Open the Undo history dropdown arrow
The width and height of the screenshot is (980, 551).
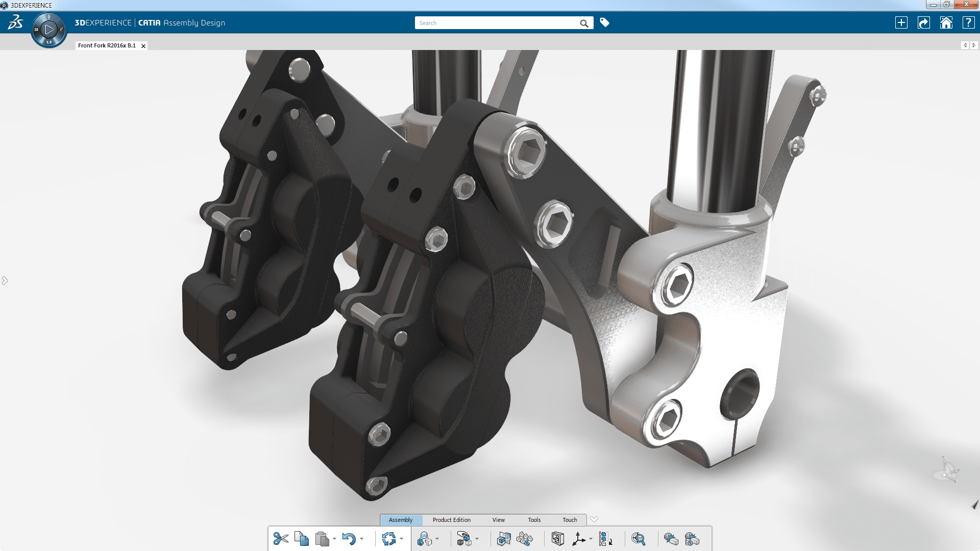coord(361,539)
